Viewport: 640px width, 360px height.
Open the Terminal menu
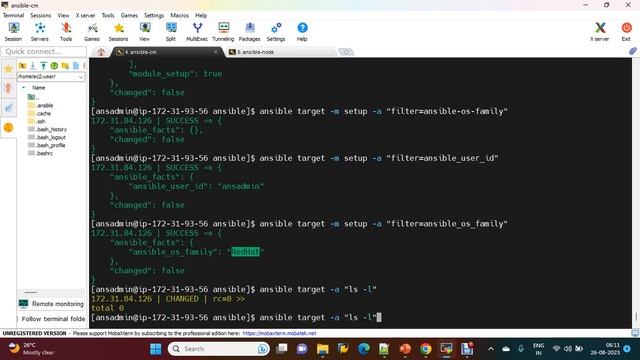click(x=13, y=16)
